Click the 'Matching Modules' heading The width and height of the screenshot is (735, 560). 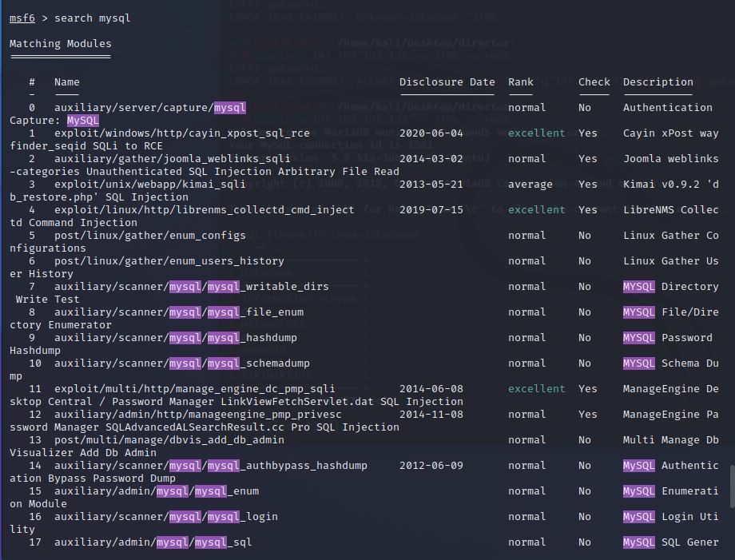click(61, 44)
